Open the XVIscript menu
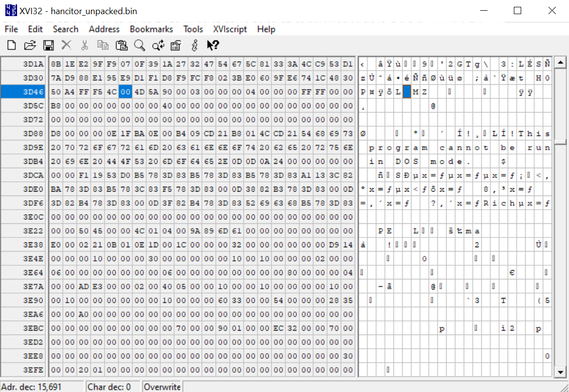The image size is (569, 392). pyautogui.click(x=230, y=29)
